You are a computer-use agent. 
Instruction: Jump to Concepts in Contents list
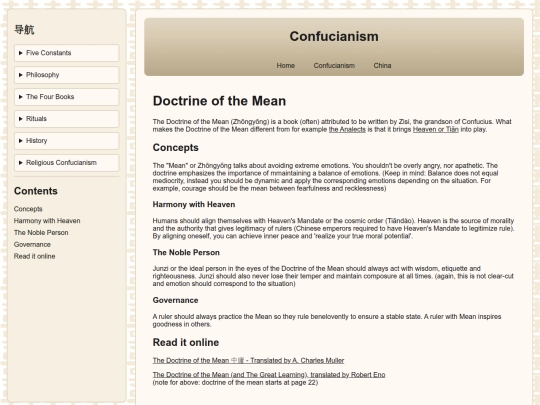28,209
